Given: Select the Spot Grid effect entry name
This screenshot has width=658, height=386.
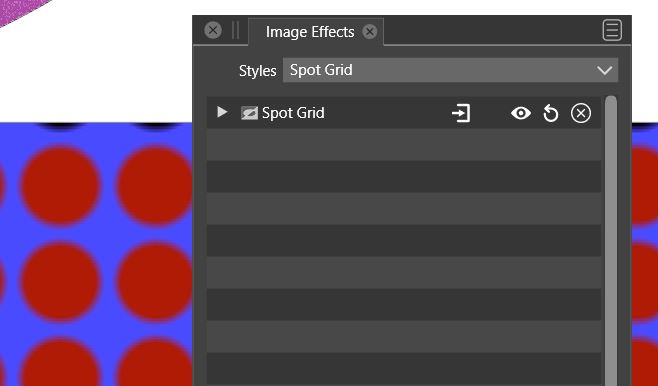Looking at the screenshot, I should [x=293, y=113].
